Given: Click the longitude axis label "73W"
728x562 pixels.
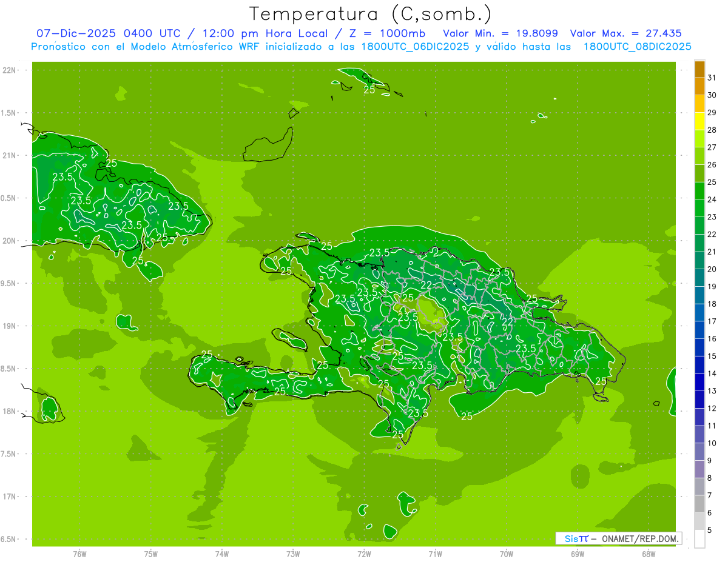Looking at the screenshot, I should 293,555.
